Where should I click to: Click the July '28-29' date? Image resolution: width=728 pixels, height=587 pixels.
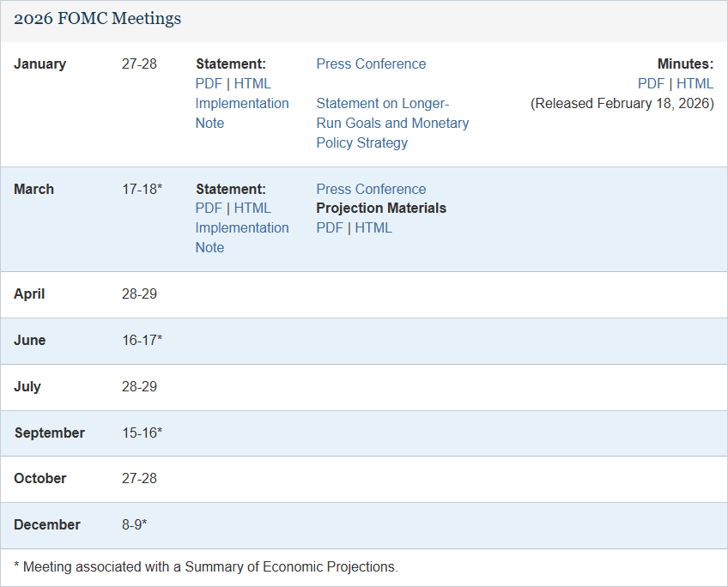139,386
